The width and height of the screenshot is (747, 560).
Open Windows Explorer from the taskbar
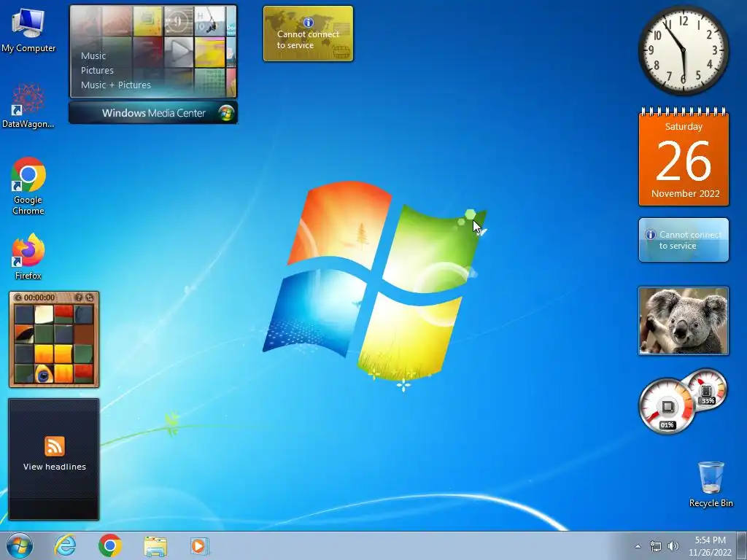(155, 546)
